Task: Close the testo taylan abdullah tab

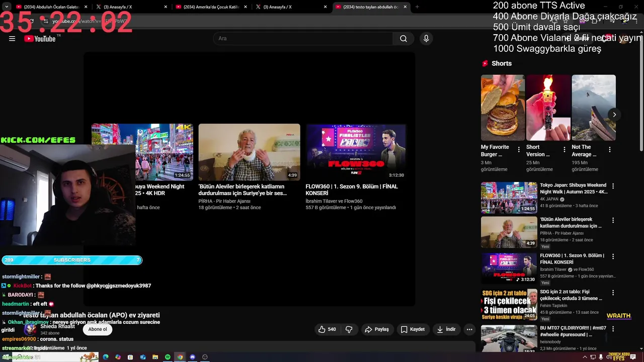Action: (x=405, y=7)
